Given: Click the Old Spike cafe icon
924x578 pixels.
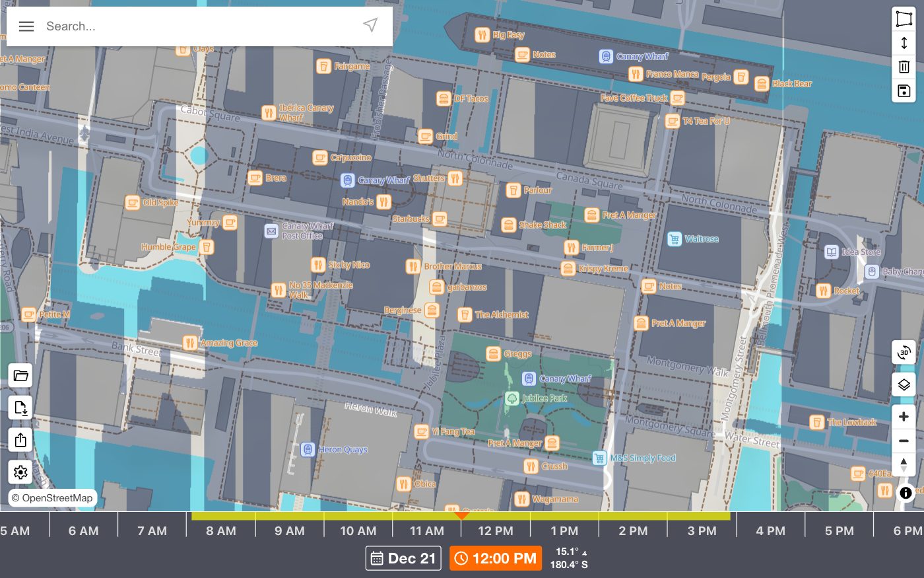Looking at the screenshot, I should pyautogui.click(x=132, y=202).
